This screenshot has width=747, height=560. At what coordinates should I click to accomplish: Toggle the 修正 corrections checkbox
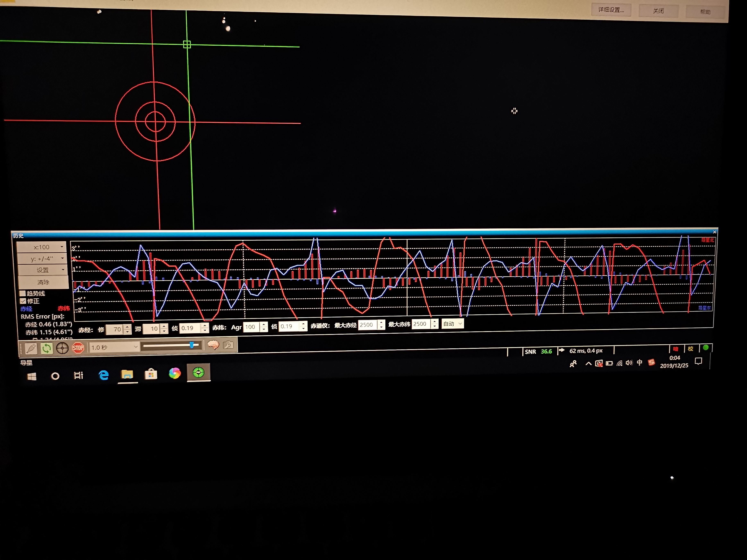23,301
